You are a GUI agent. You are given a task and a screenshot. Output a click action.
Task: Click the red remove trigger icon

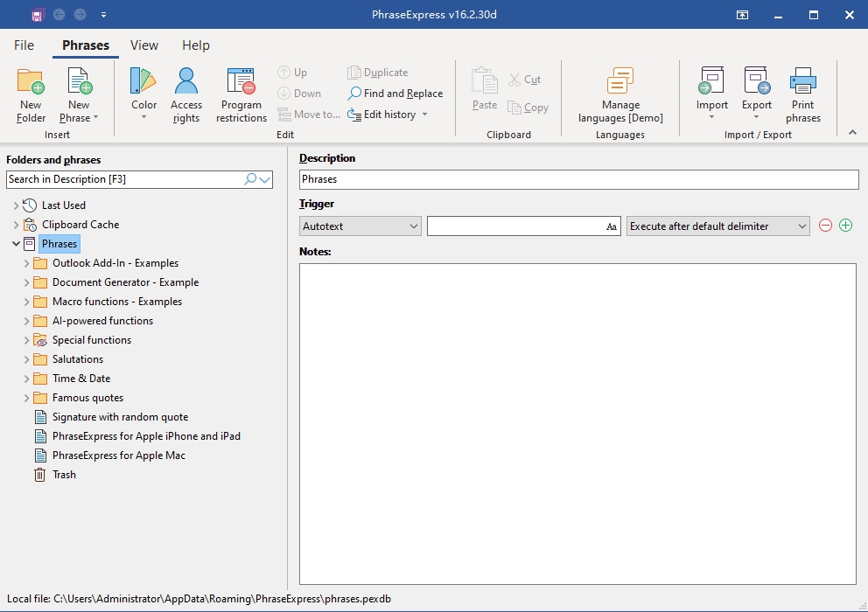825,226
